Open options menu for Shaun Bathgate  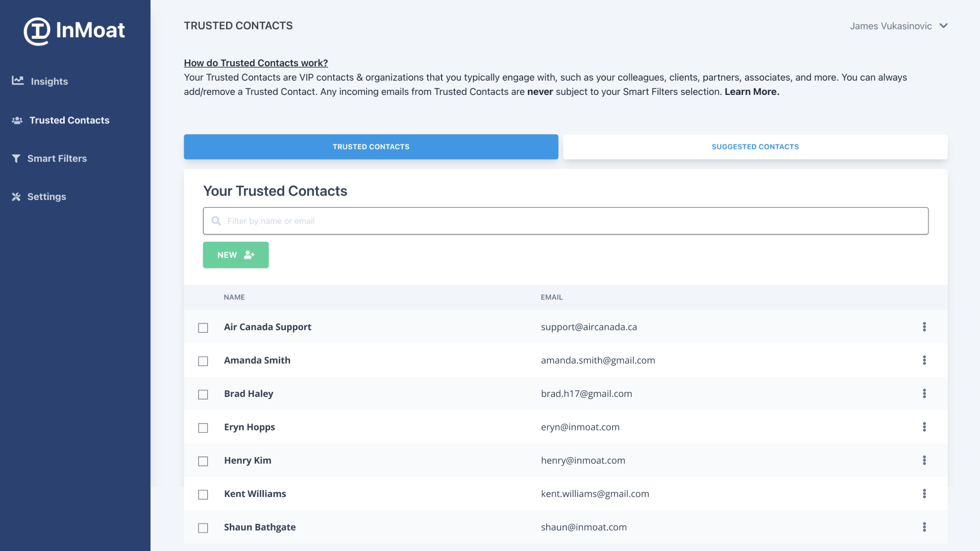point(924,527)
